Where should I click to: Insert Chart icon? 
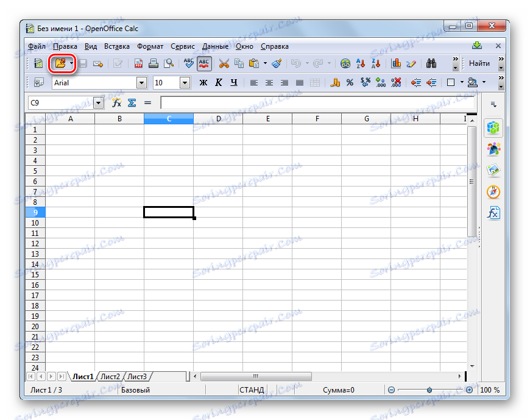pos(396,63)
